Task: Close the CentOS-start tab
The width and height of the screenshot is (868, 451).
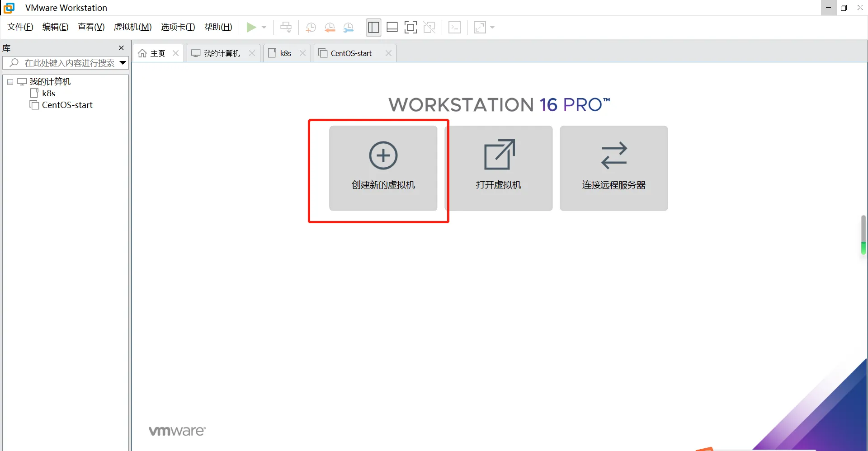Action: pyautogui.click(x=388, y=53)
